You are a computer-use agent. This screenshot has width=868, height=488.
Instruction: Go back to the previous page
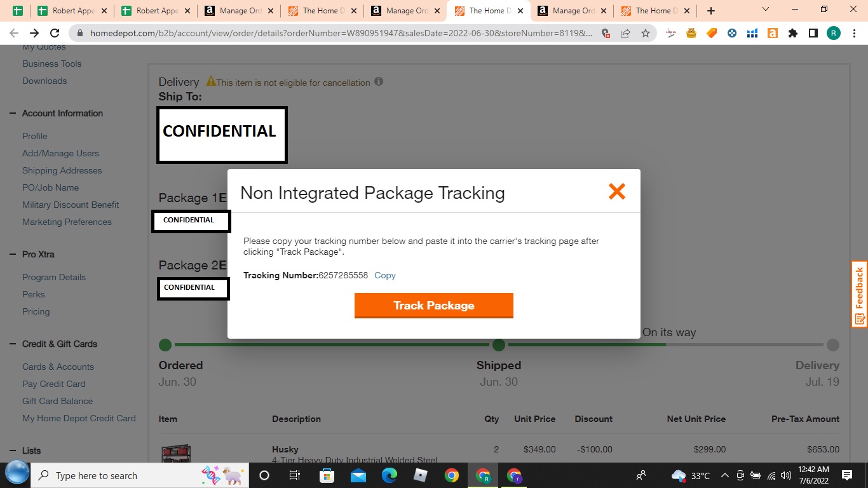click(14, 33)
